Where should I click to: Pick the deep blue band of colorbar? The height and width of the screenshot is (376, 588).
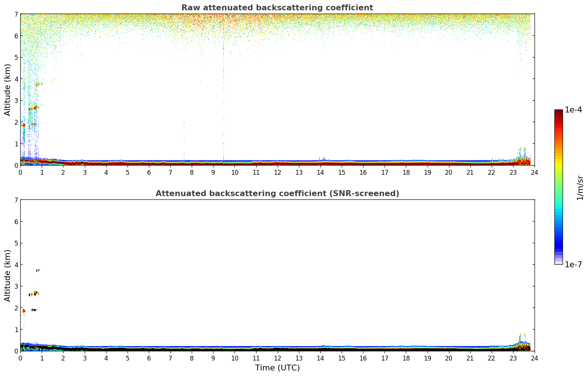pyautogui.click(x=559, y=243)
